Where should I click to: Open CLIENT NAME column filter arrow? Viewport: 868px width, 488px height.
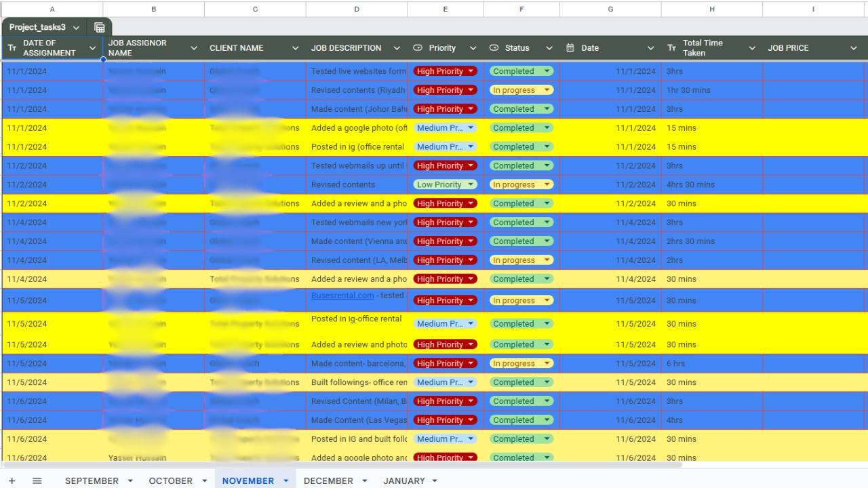295,48
